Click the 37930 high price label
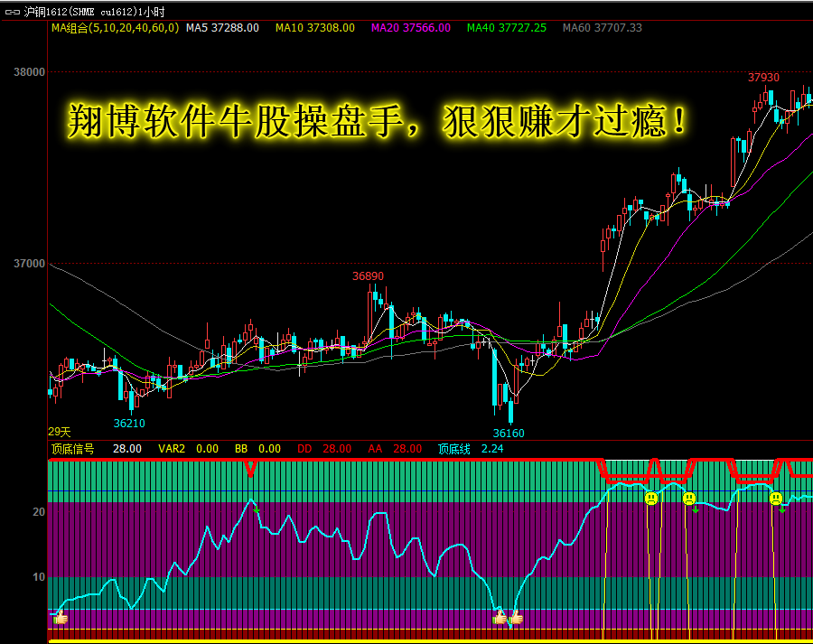813x644 pixels. (763, 78)
